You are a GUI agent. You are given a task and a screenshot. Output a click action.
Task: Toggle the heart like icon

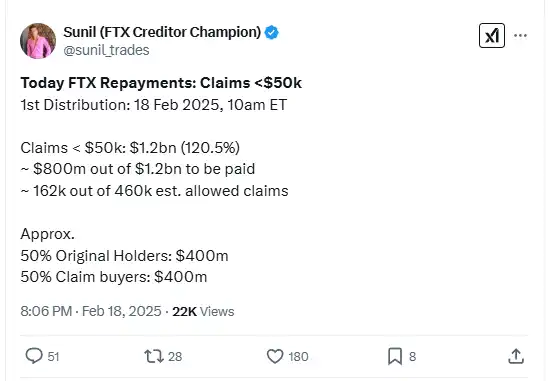[275, 356]
